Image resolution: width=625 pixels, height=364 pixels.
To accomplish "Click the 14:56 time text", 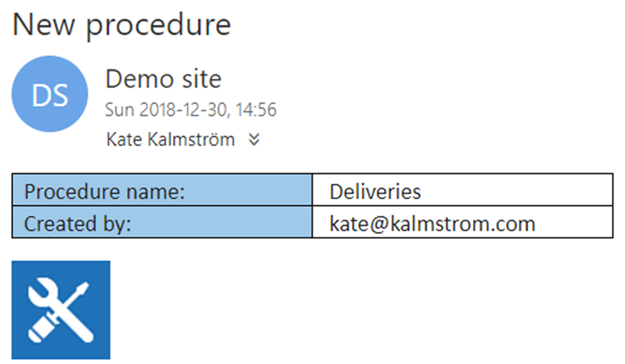I will [x=256, y=110].
